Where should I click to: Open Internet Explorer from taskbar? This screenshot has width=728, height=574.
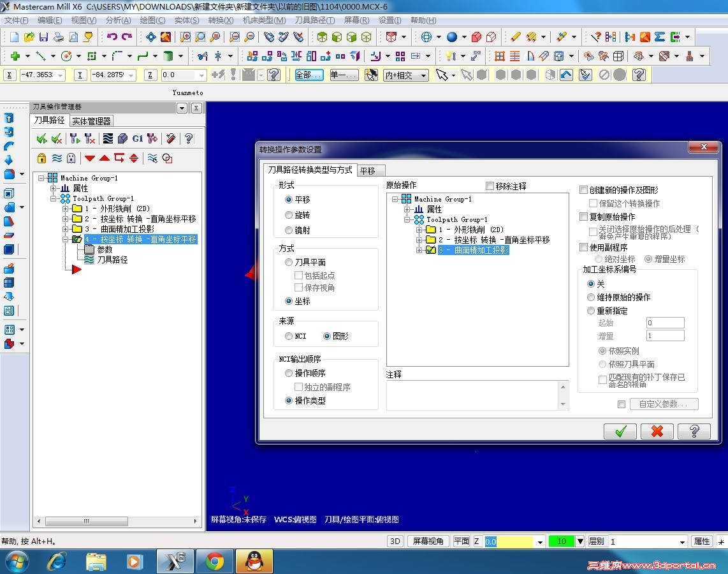click(x=57, y=561)
